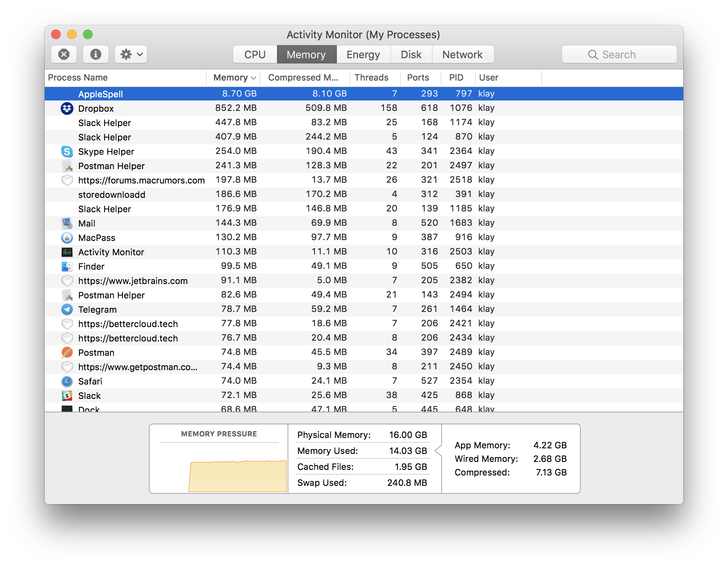Viewport: 728px width, 568px height.
Task: Click the green zoom window button
Action: (x=88, y=34)
